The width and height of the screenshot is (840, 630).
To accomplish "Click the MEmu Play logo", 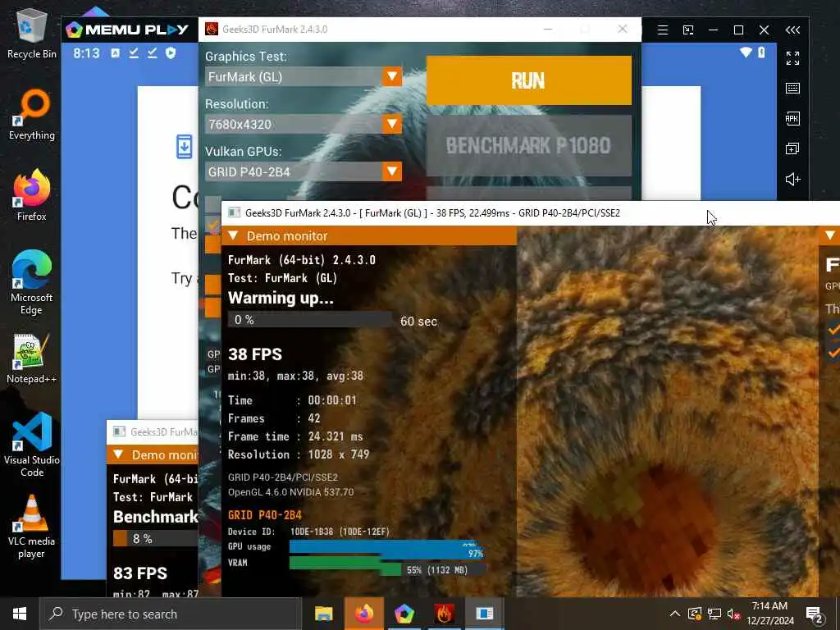I will coord(127,30).
